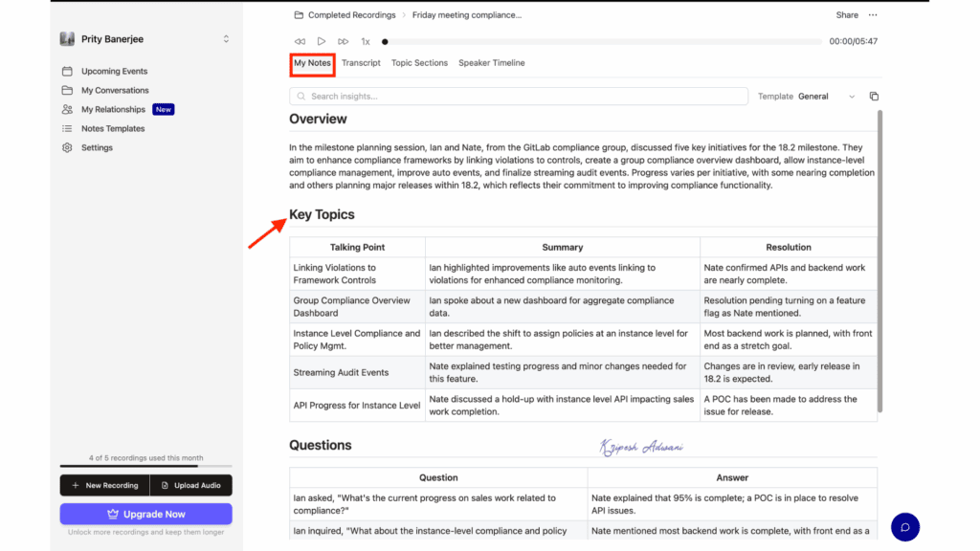Open the General template dropdown
The height and width of the screenshot is (551, 980).
click(x=827, y=97)
